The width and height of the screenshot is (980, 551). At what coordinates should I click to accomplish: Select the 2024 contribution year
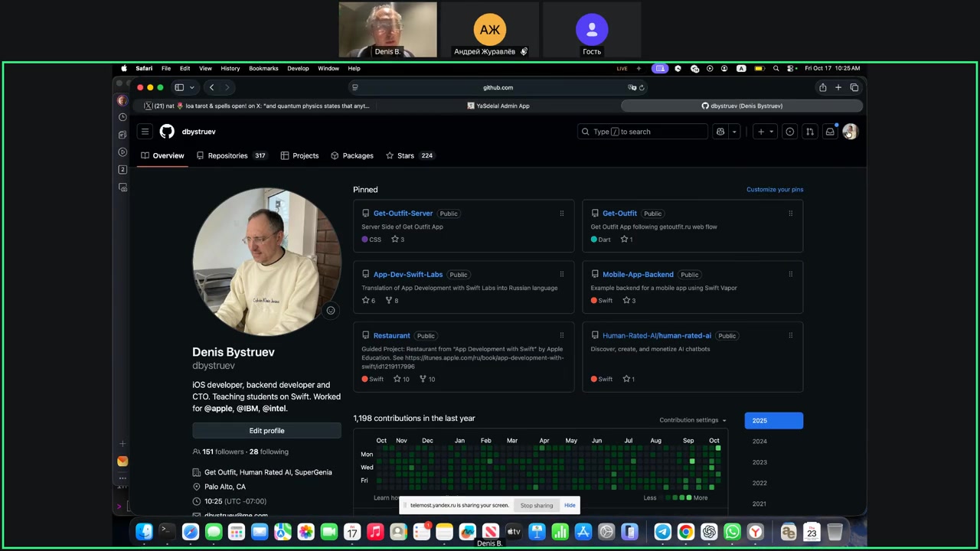pyautogui.click(x=759, y=442)
